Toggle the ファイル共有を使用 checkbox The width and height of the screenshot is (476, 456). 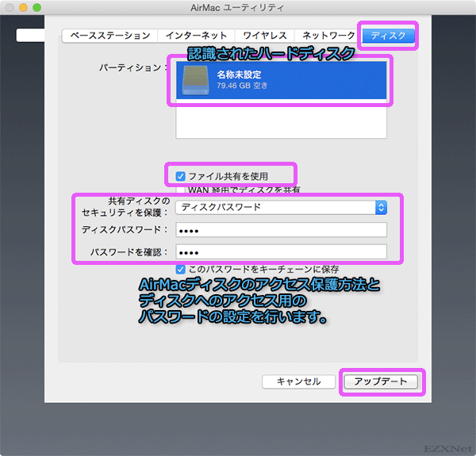coord(180,176)
